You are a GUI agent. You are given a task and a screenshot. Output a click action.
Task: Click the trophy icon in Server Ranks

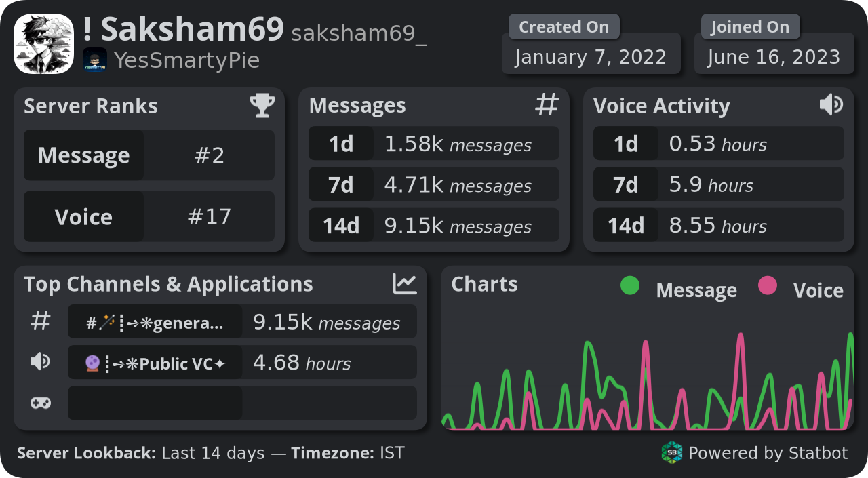click(262, 106)
